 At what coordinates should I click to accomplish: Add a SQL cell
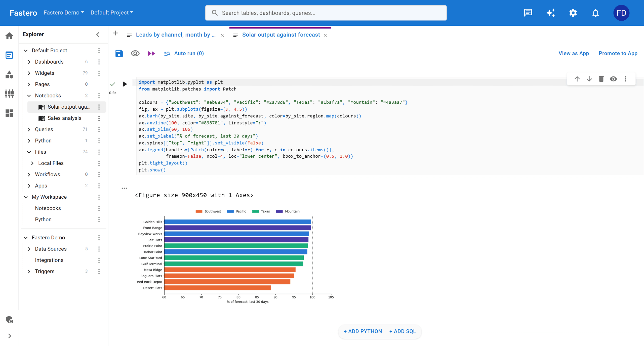pos(403,331)
